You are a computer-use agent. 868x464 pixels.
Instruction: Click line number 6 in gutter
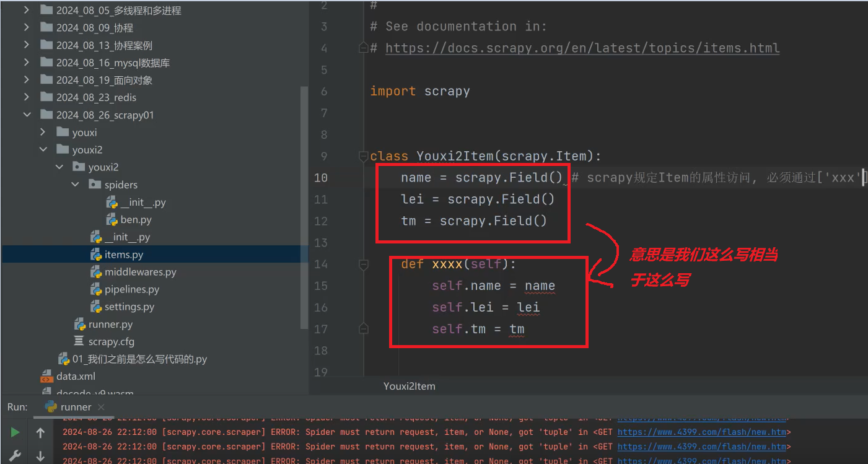click(325, 91)
